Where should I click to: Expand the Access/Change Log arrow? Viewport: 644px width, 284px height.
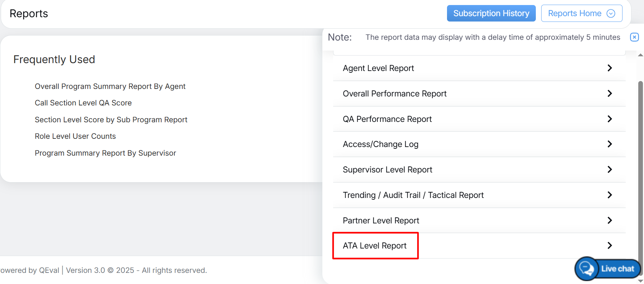pos(610,144)
